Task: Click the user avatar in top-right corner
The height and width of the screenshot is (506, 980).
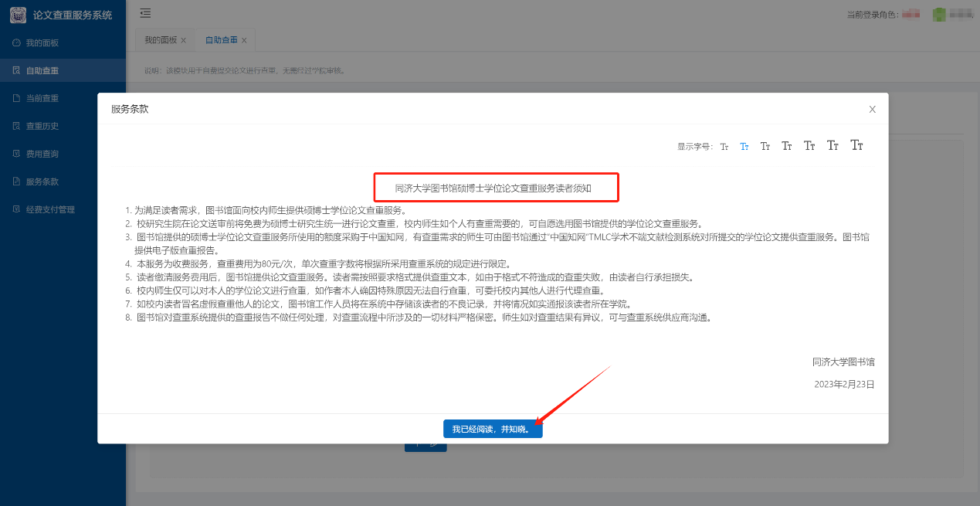Action: (939, 14)
